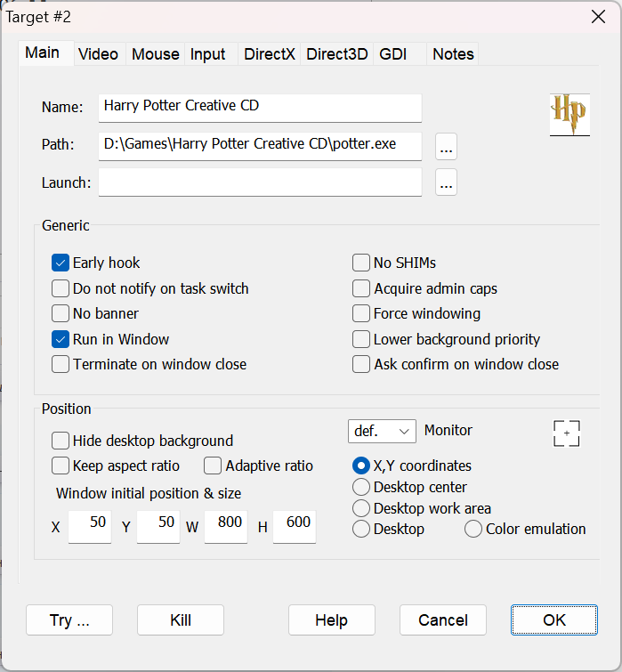Screen dimensions: 622x672
Task: Check Keep aspect ratio
Action: (61, 466)
